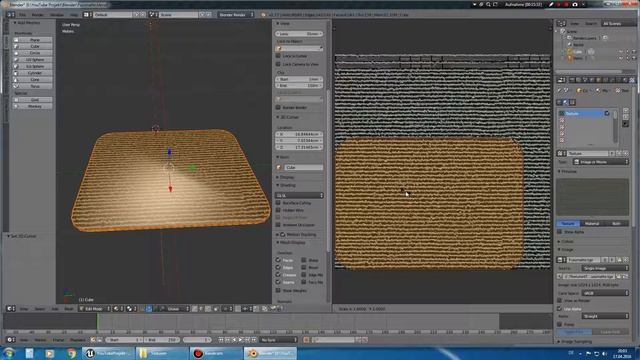640x360 pixels.
Task: Edit the item name field Cube
Action: [x=304, y=167]
